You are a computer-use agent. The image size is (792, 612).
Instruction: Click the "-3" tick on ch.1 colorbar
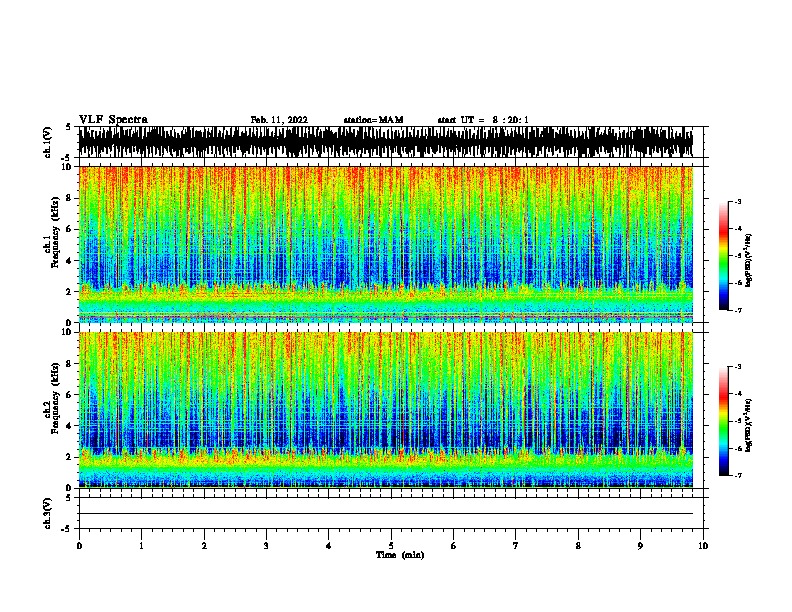point(737,201)
